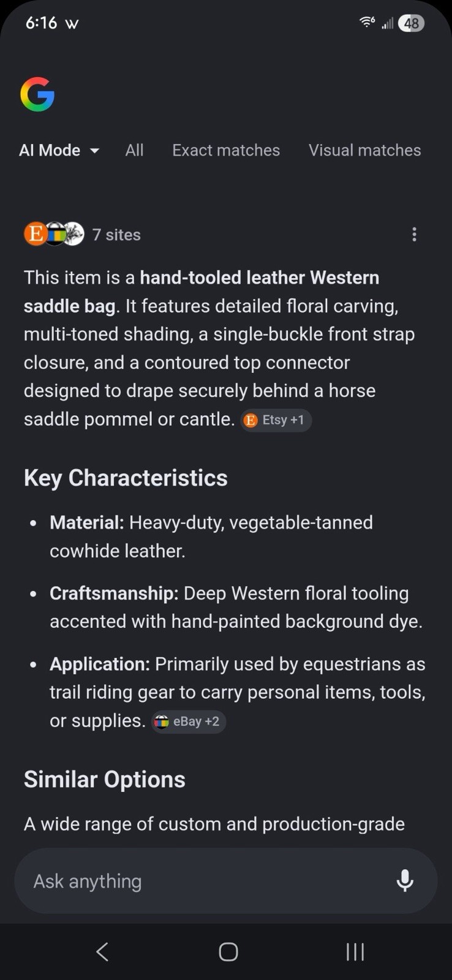Open recent apps from the navigation bar

[355, 951]
